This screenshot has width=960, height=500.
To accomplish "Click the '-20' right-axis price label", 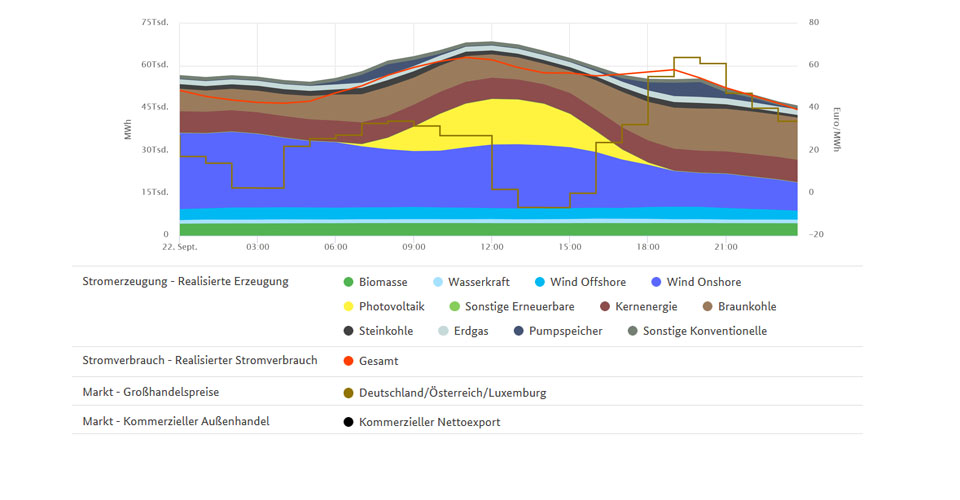I will [x=816, y=234].
